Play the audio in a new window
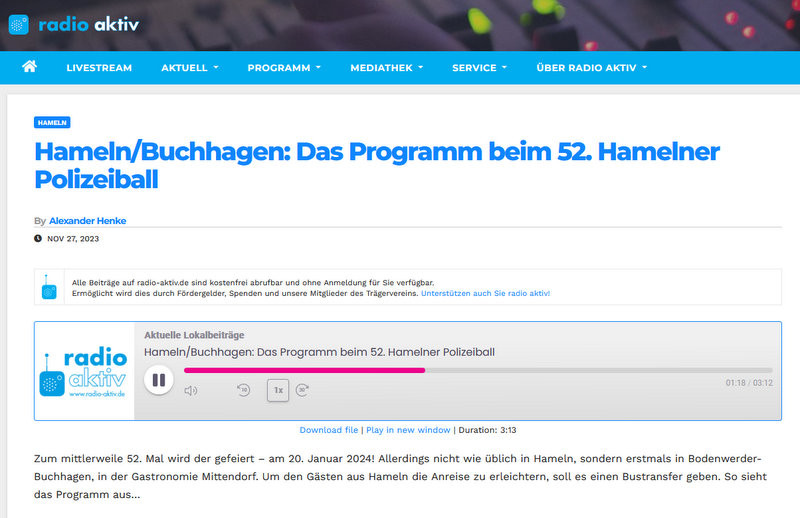This screenshot has width=800, height=518. [408, 430]
